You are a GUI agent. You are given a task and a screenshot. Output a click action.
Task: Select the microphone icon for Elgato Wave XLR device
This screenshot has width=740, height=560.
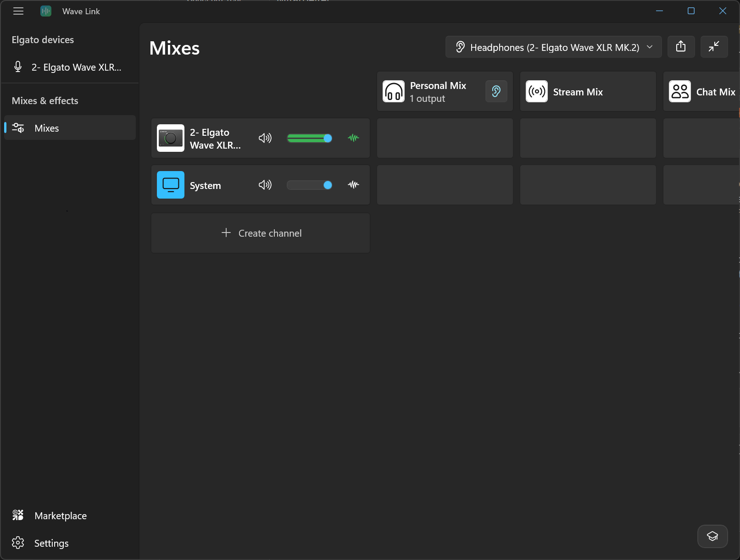coord(18,67)
